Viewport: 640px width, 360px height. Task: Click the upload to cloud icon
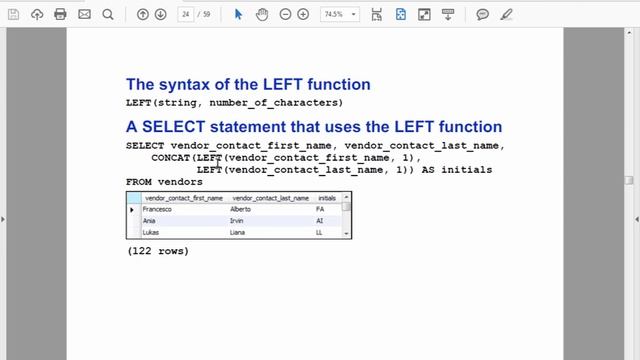coord(37,15)
